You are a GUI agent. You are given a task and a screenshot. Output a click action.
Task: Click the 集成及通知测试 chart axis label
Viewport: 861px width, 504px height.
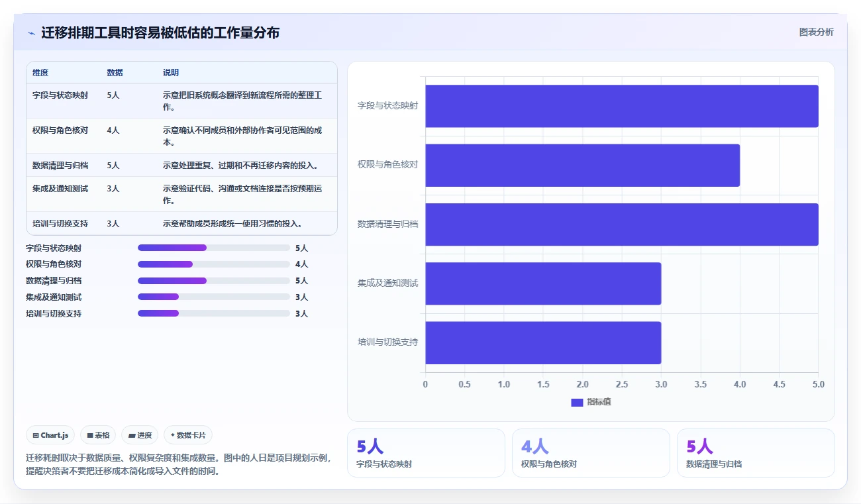[387, 283]
